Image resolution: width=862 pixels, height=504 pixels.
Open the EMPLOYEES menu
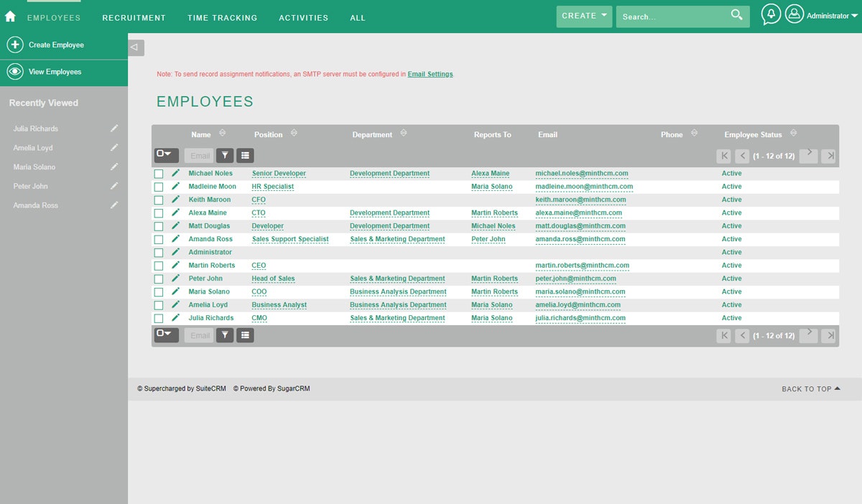54,18
